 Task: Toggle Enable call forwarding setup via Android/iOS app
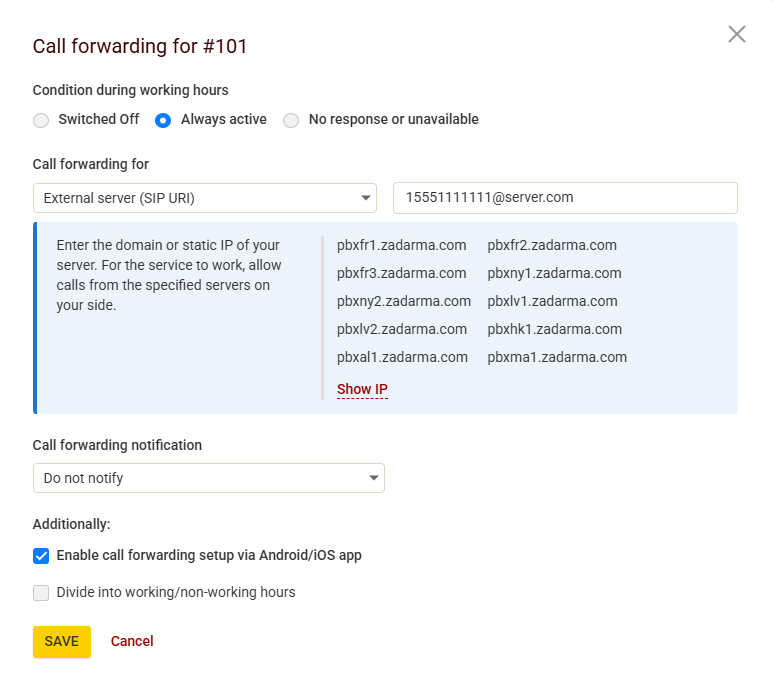(x=41, y=556)
